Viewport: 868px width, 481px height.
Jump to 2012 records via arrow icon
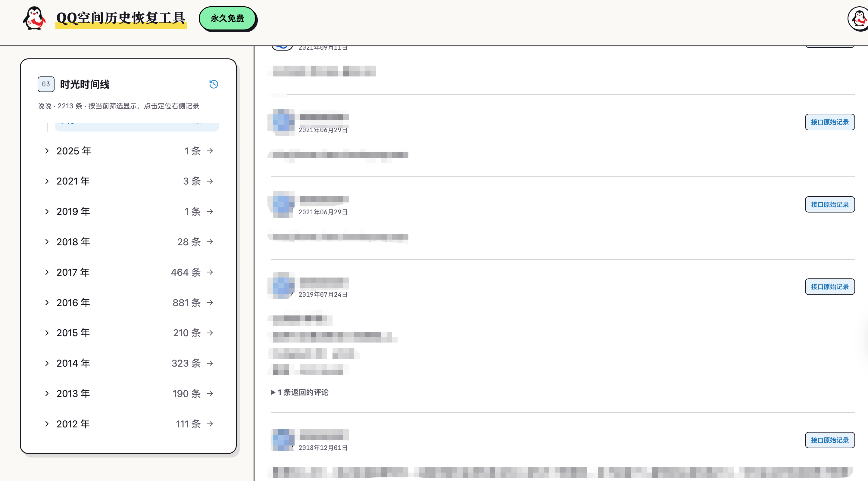coord(210,424)
